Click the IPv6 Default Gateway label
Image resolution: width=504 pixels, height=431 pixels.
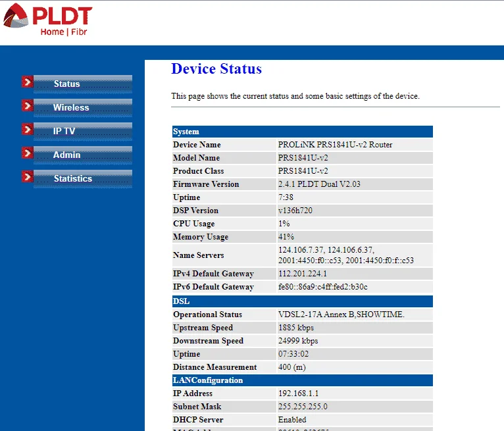(213, 287)
